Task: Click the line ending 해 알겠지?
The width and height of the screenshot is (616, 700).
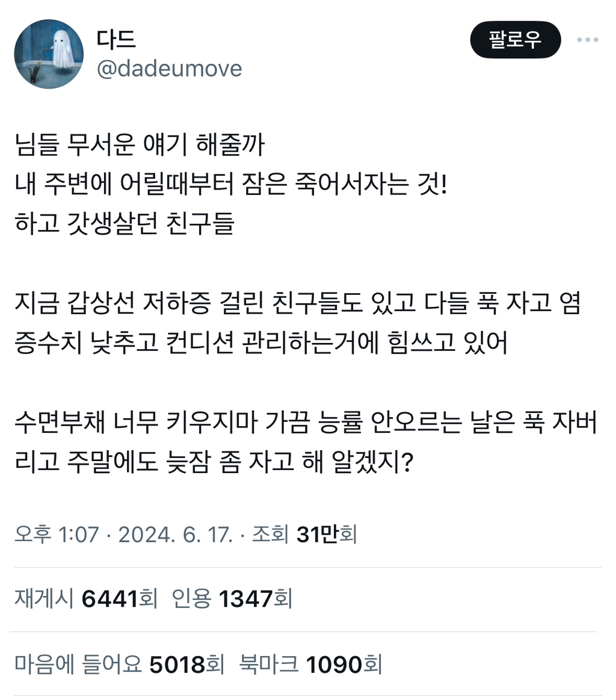Action: click(214, 461)
